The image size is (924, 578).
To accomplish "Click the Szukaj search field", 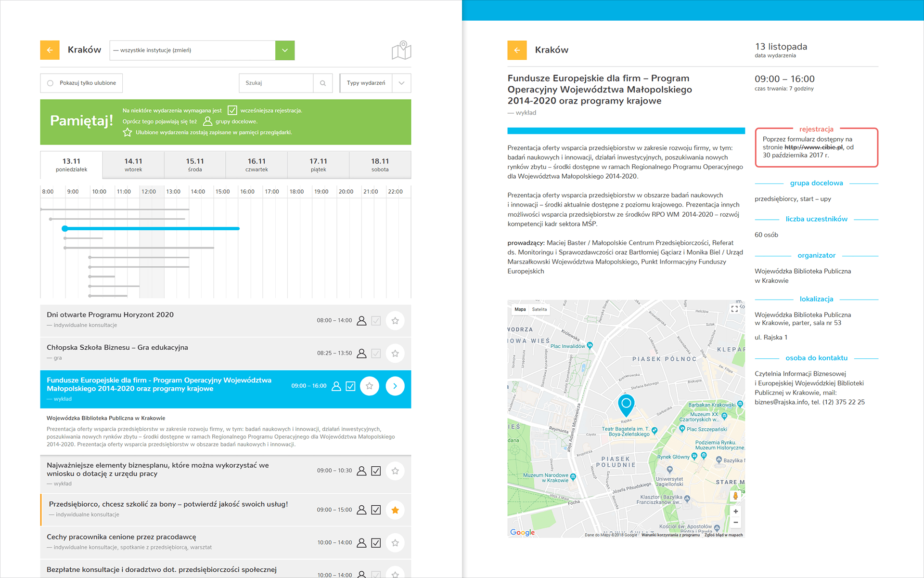I will point(276,83).
